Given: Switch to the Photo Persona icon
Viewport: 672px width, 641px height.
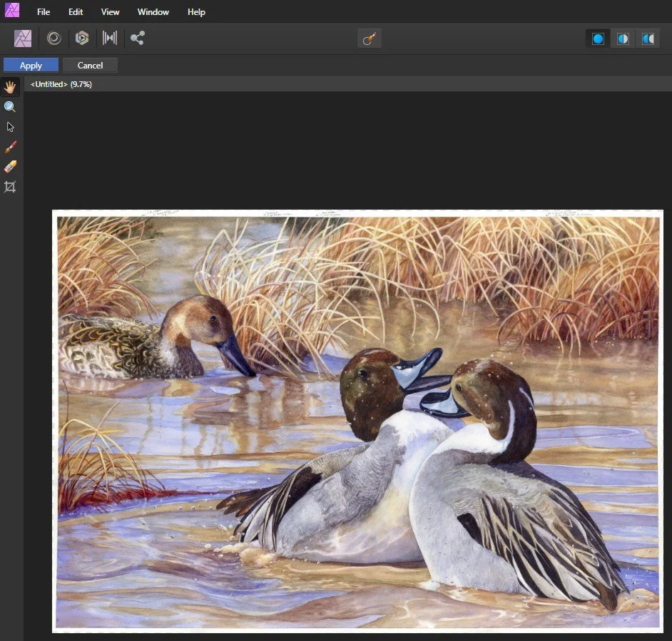Looking at the screenshot, I should pyautogui.click(x=23, y=39).
